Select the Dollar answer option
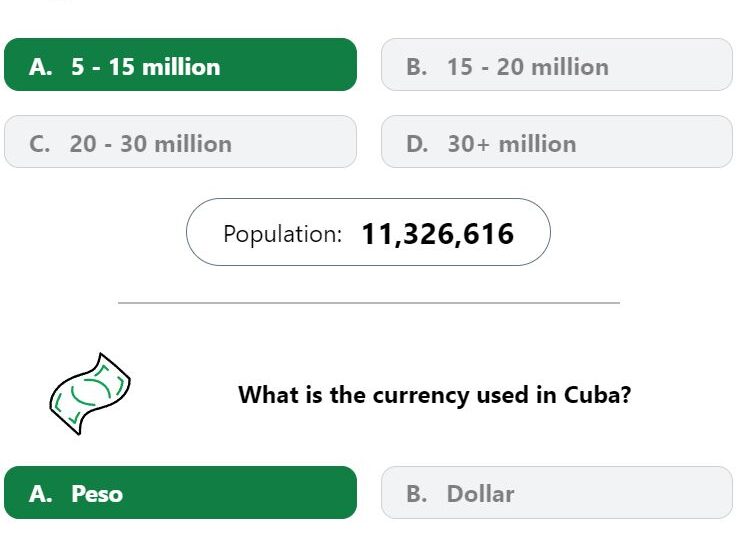741x536 pixels. pos(556,493)
